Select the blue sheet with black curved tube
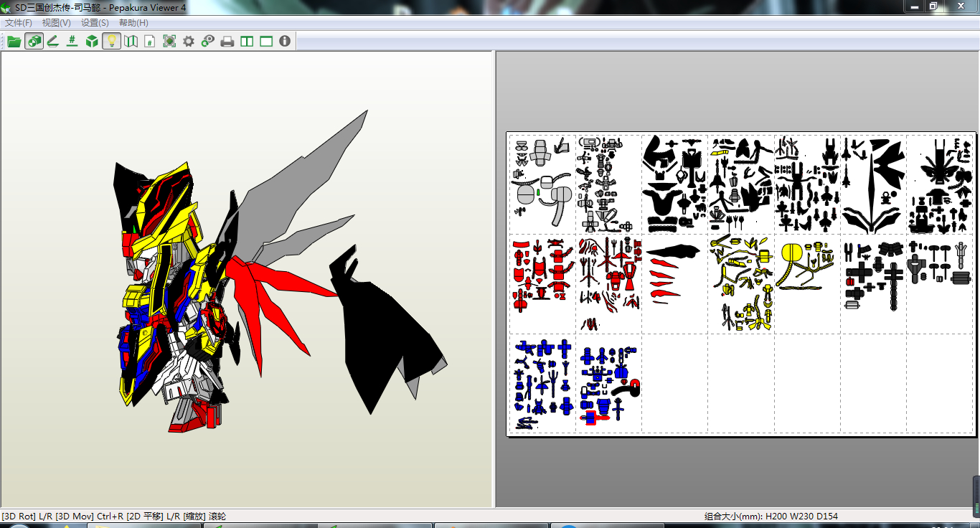The height and width of the screenshot is (528, 980). pos(608,383)
